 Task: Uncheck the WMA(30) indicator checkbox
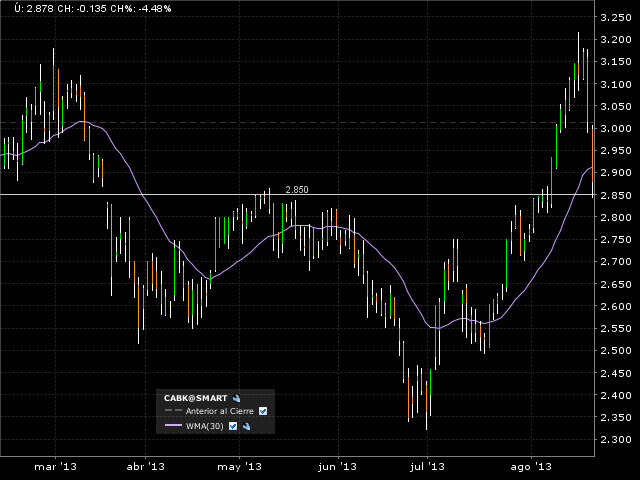point(233,426)
